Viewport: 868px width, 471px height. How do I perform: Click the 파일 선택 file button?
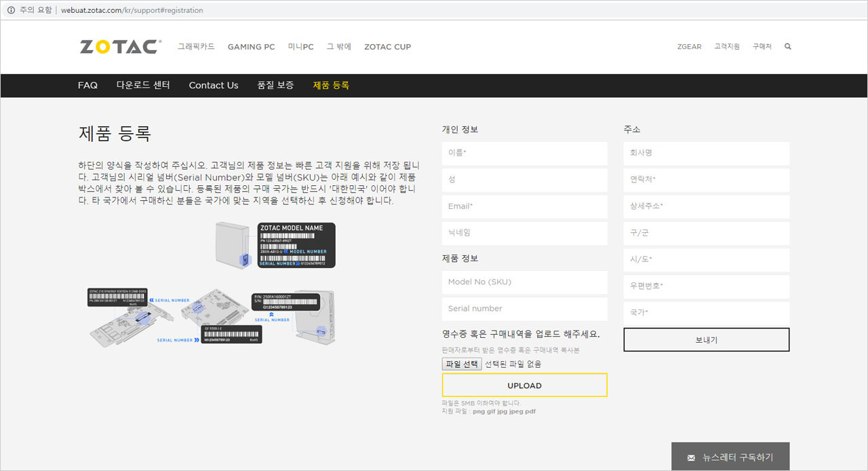(462, 364)
